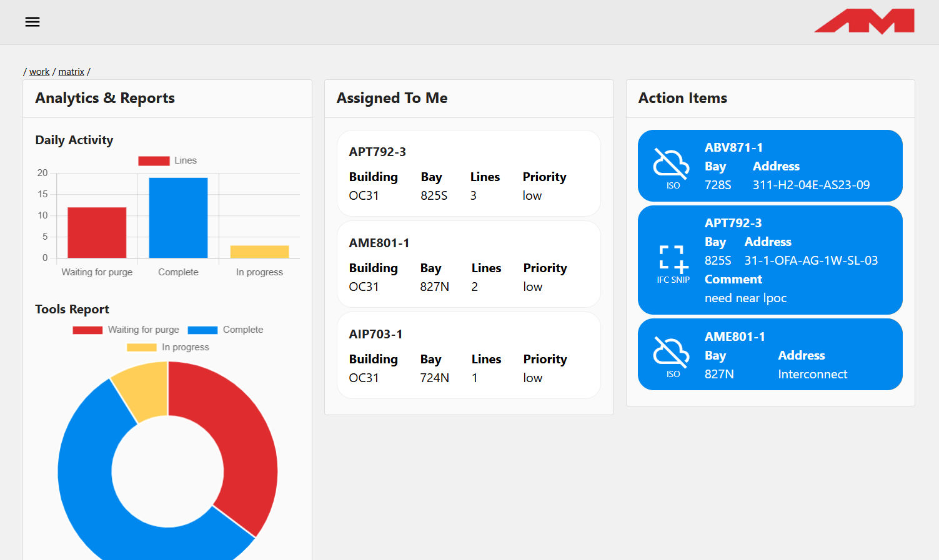
Task: Open the hamburger navigation menu
Action: click(x=32, y=22)
